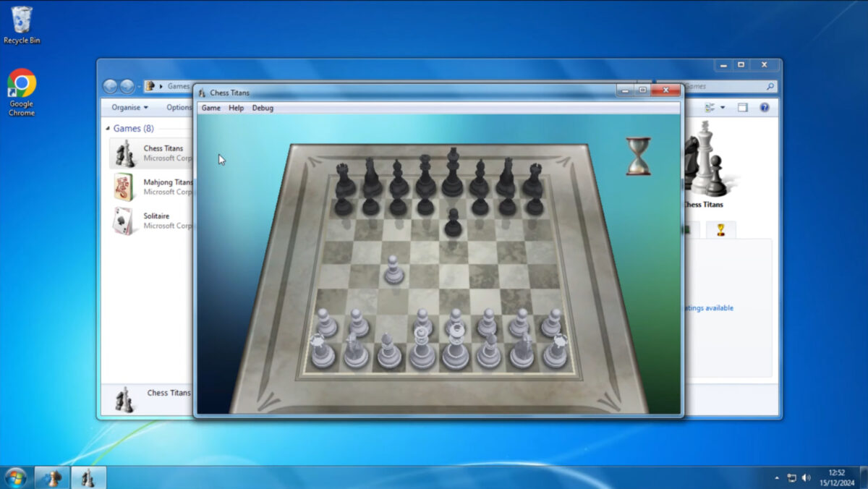Click the speaker icon in the system tray
Screen dimensions: 868x489
coord(807,478)
